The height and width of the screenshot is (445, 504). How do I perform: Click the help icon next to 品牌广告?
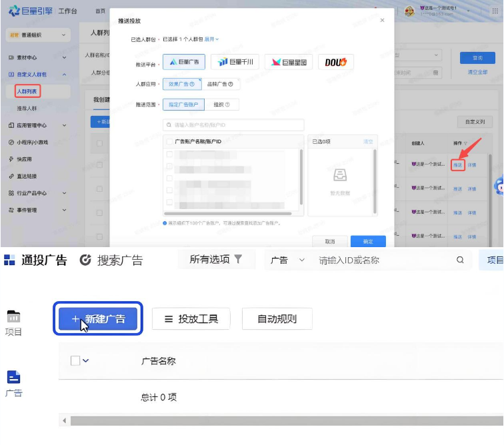[x=231, y=84]
